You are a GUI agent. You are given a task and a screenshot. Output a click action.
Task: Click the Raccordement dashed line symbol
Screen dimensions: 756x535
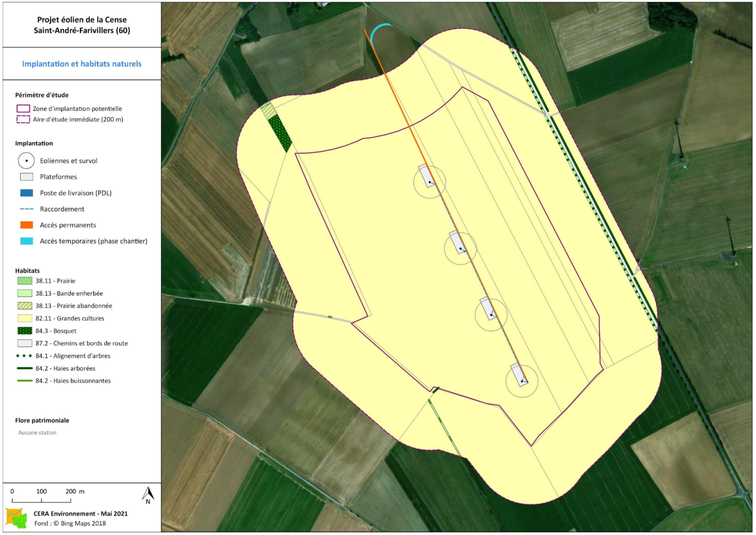(x=26, y=209)
